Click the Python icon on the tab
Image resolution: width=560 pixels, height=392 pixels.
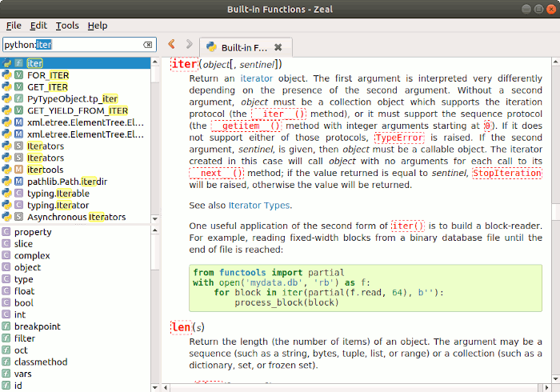pos(213,47)
